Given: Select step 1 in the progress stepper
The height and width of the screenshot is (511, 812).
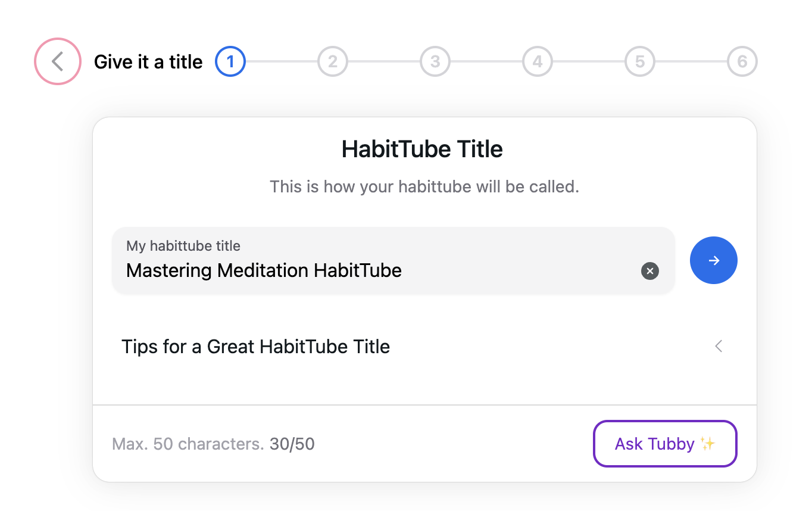Looking at the screenshot, I should click(x=230, y=61).
